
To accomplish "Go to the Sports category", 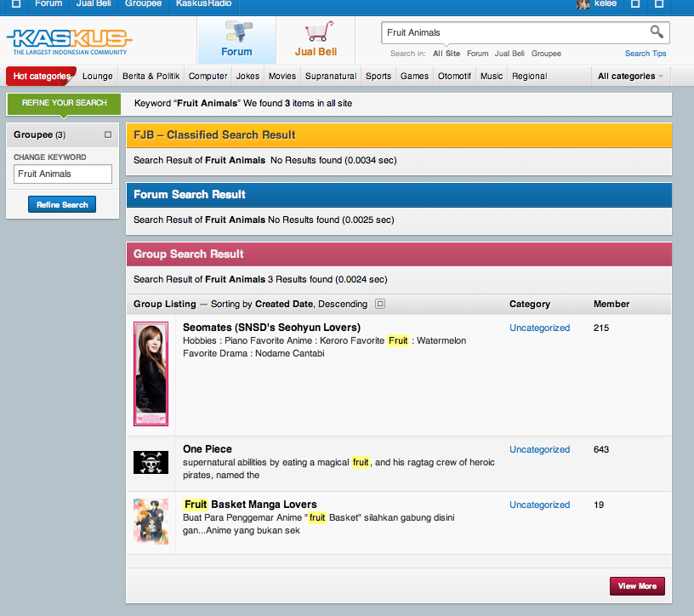I will 378,77.
